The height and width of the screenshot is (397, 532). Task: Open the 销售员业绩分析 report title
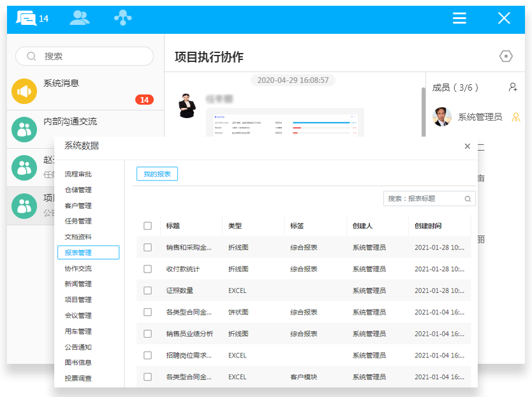click(x=189, y=334)
